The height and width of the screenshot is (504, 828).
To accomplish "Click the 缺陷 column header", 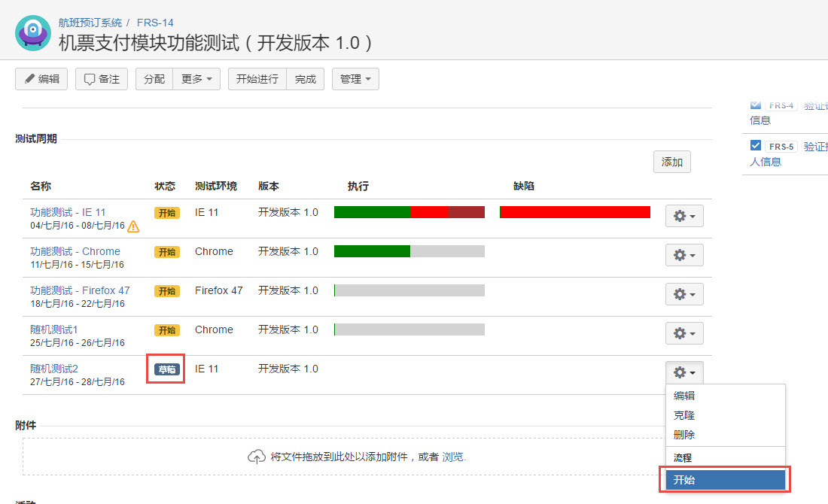I will pos(524,186).
